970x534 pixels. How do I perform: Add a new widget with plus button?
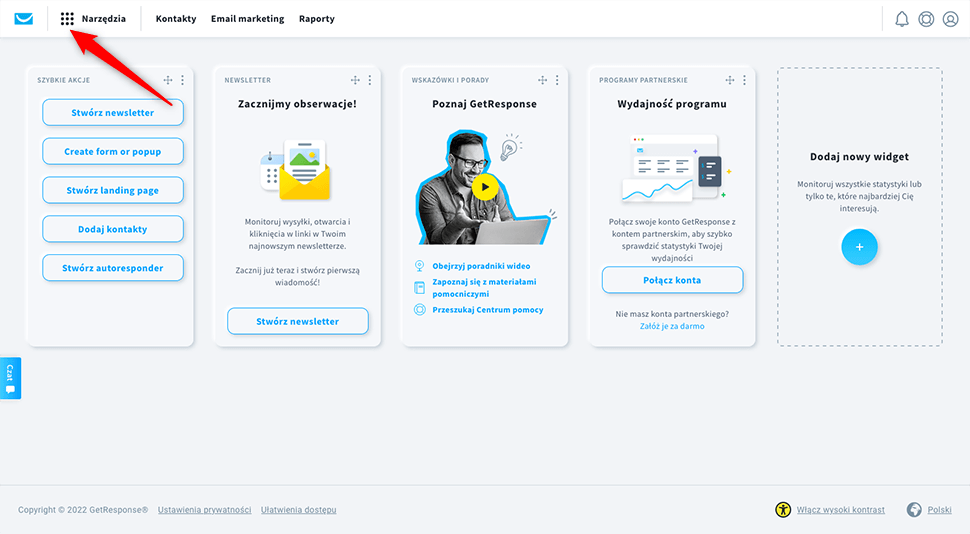point(859,247)
